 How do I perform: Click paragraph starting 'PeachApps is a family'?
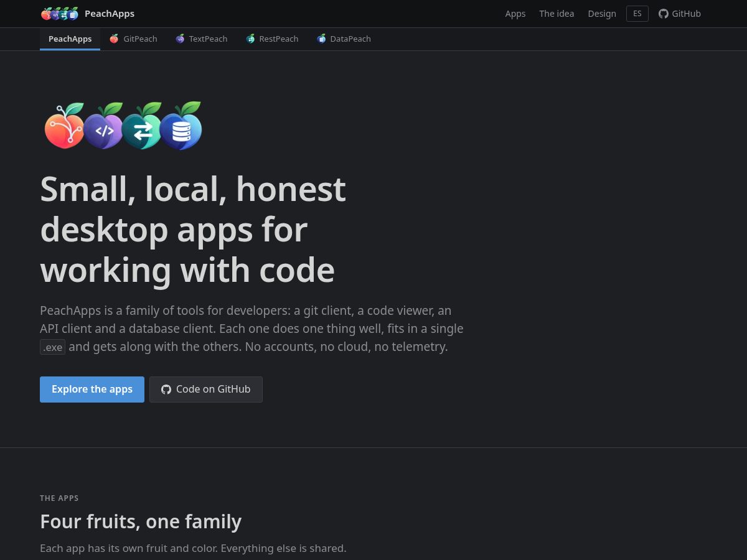(251, 329)
